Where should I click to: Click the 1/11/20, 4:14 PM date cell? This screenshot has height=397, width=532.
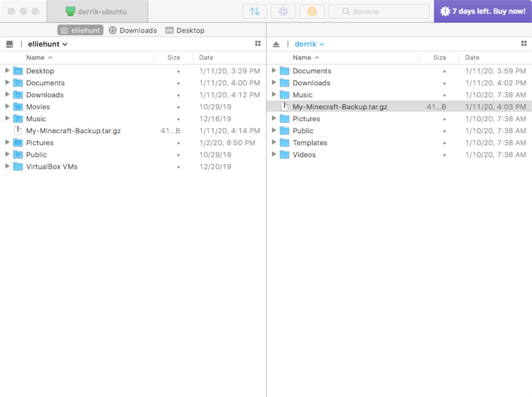tap(230, 131)
